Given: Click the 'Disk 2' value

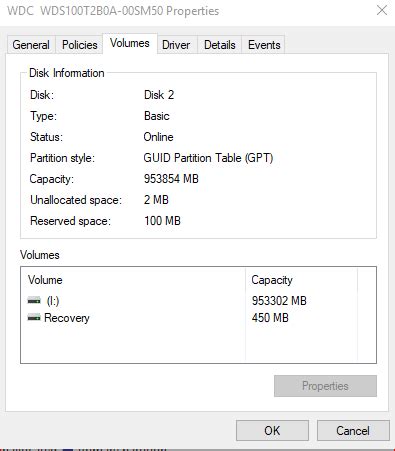Looking at the screenshot, I should point(159,95).
